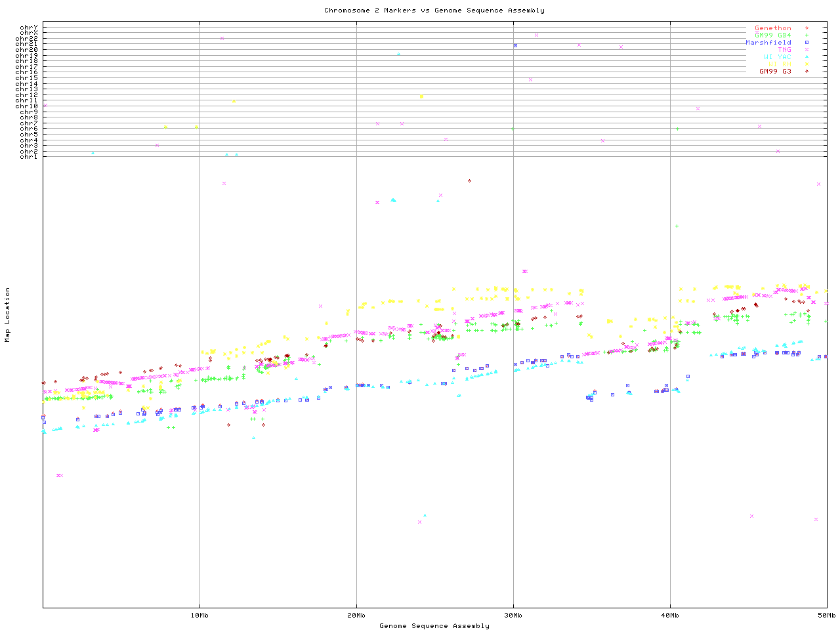Click the chr10 y-axis label
Viewport: 840px width, 630px height.
[27, 106]
